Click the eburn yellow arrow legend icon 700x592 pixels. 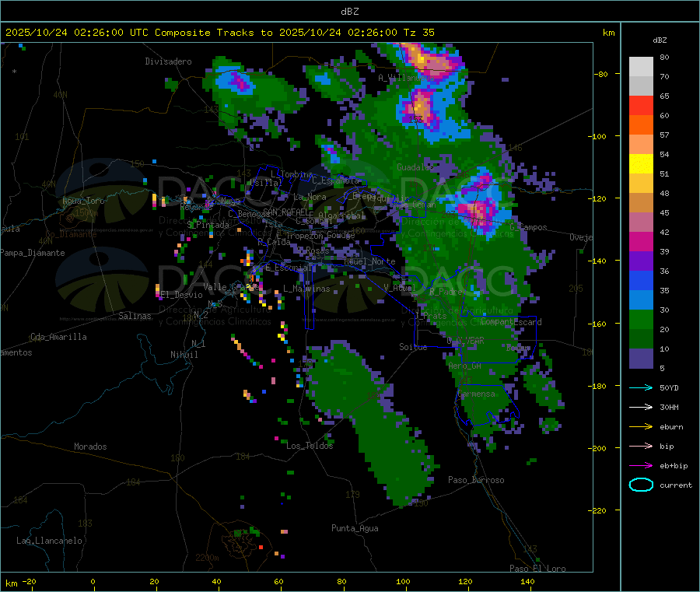[641, 427]
